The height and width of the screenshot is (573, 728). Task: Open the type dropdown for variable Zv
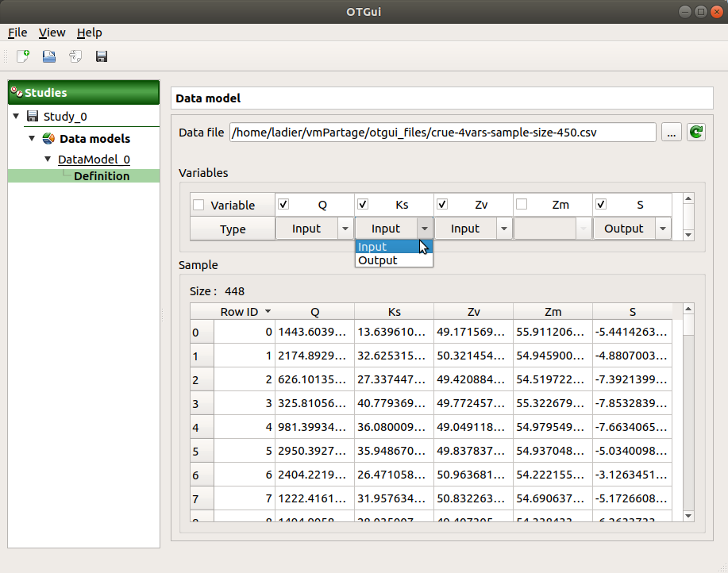coord(503,228)
